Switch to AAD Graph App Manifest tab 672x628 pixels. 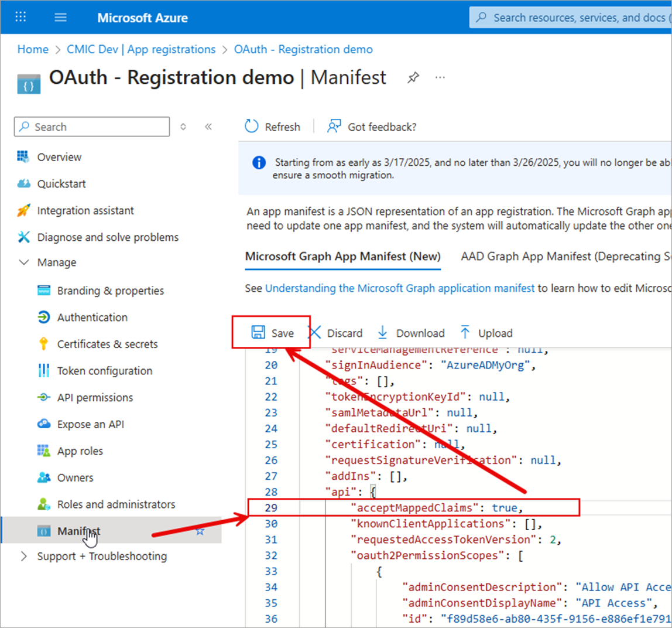pos(565,256)
